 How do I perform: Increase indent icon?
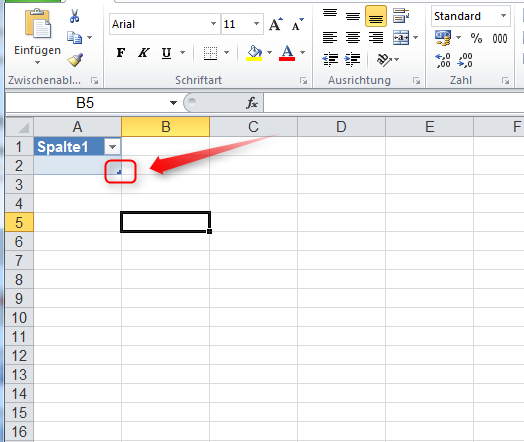tap(353, 59)
